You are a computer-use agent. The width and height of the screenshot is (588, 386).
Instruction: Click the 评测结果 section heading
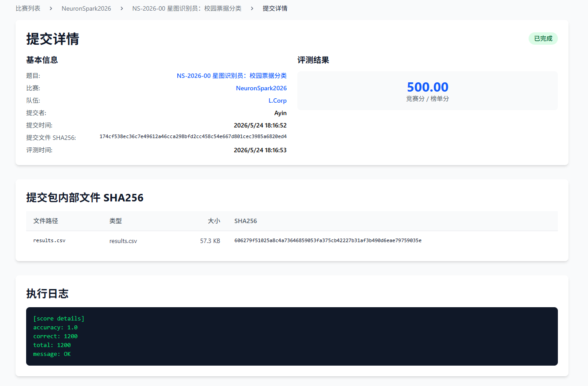tap(313, 60)
